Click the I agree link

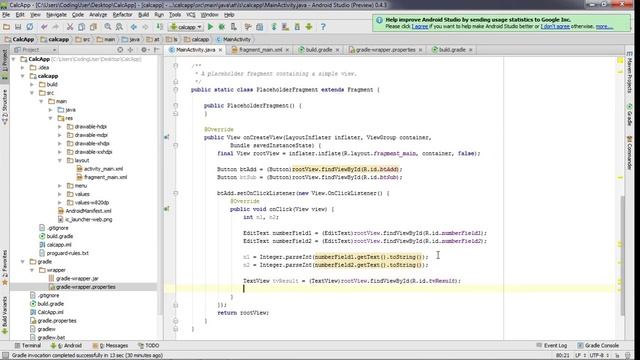[420, 26]
